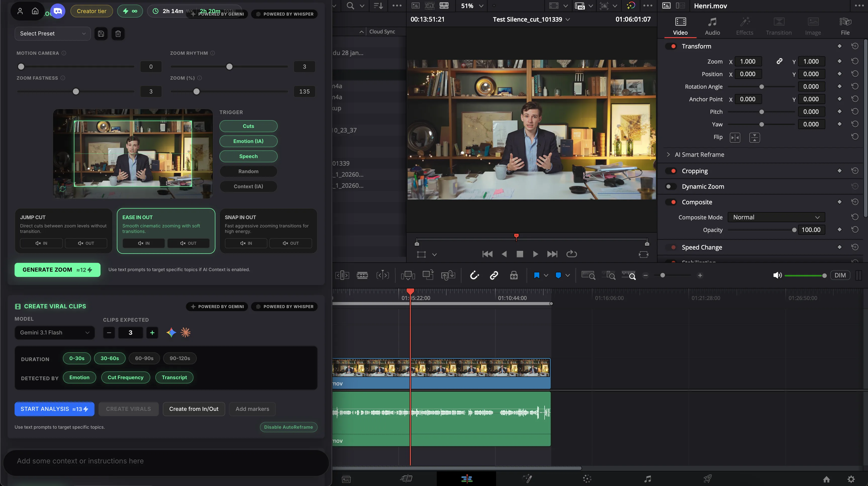This screenshot has width=868, height=486.
Task: Click Disable AutoReframe button
Action: pos(288,427)
